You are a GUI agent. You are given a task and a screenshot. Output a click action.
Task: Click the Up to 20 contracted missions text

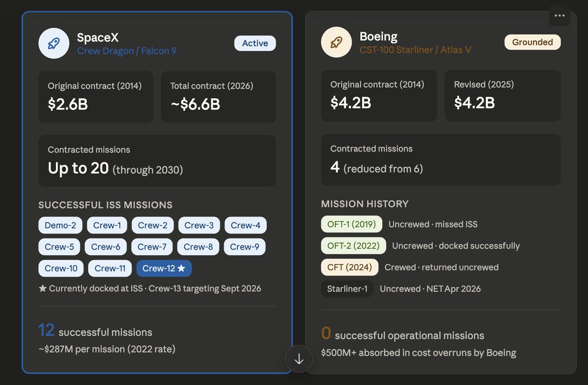click(115, 168)
